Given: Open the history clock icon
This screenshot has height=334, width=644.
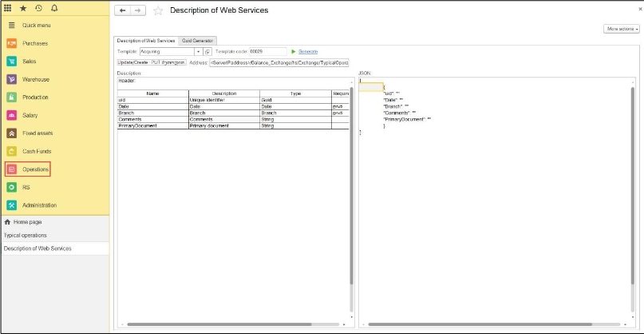Looking at the screenshot, I should pyautogui.click(x=38, y=7).
